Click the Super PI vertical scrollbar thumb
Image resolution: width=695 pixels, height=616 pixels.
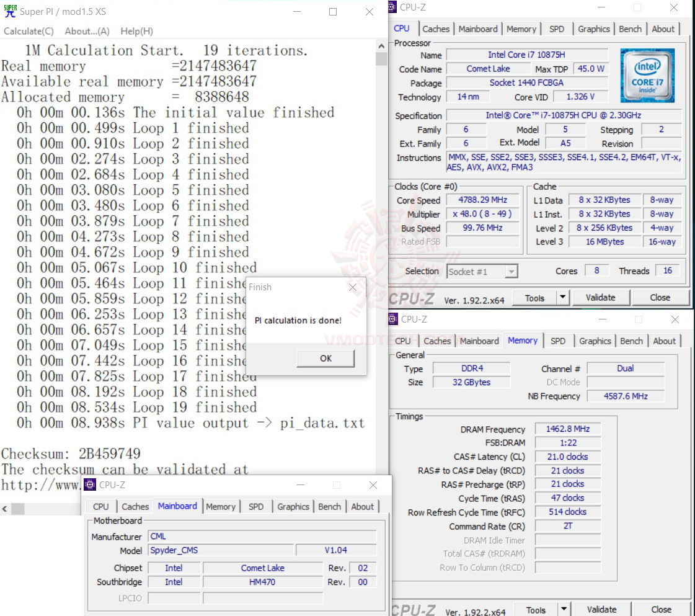pyautogui.click(x=382, y=58)
